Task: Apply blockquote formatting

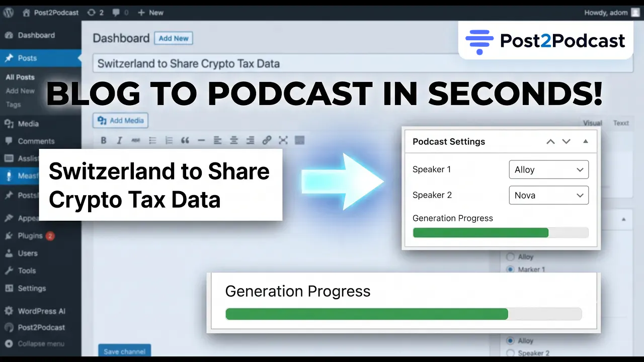Action: (x=185, y=140)
